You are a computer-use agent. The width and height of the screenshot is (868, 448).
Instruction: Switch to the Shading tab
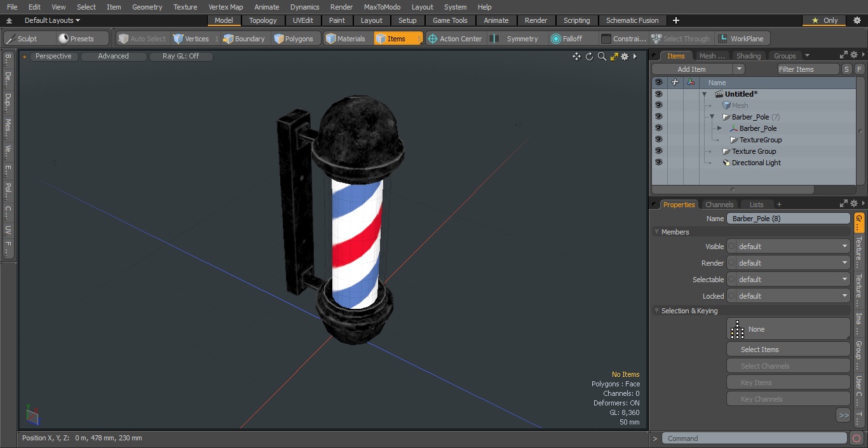coord(748,56)
